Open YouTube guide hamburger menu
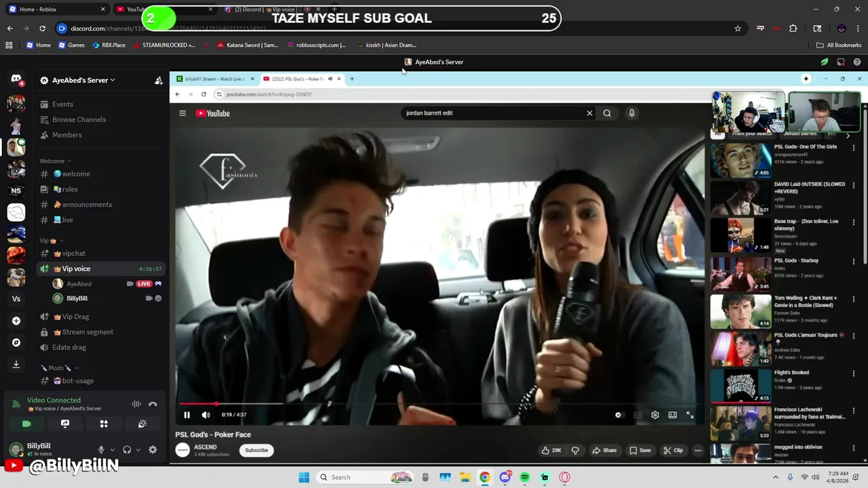Viewport: 868px width, 488px height. coord(182,113)
